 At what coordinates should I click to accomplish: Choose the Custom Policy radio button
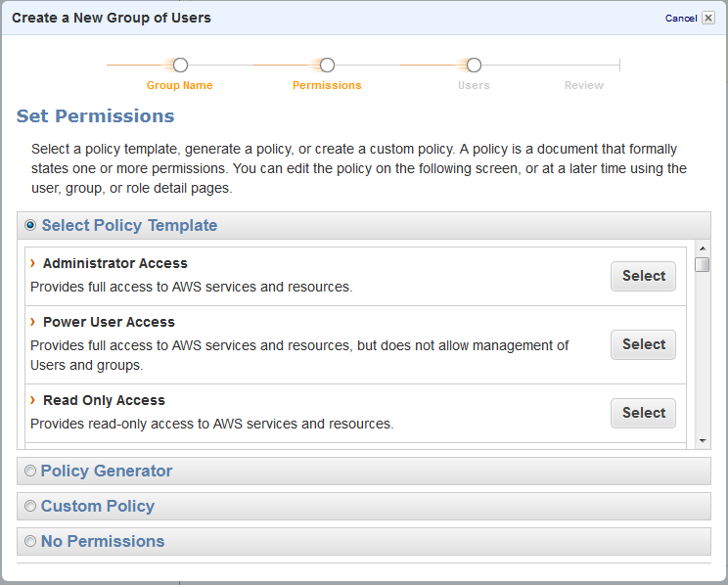coord(30,506)
